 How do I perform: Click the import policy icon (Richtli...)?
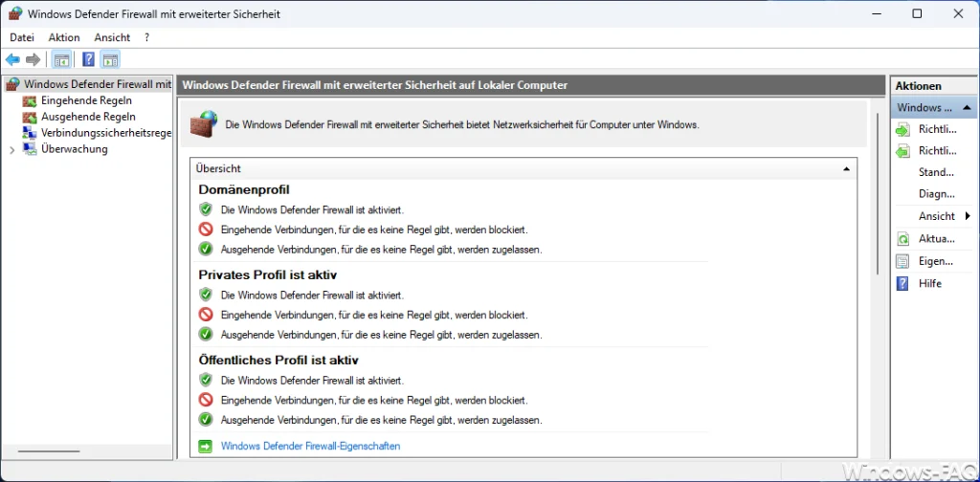coord(903,130)
